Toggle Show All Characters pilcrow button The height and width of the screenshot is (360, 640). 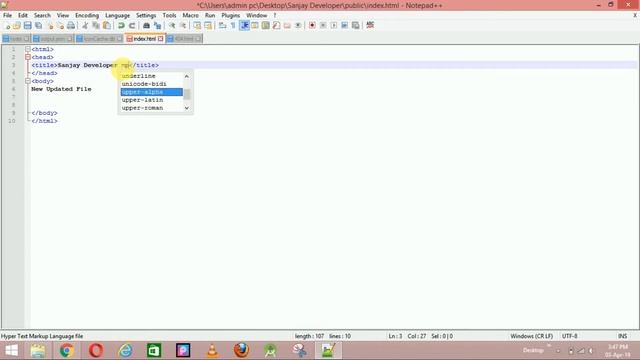point(233,26)
